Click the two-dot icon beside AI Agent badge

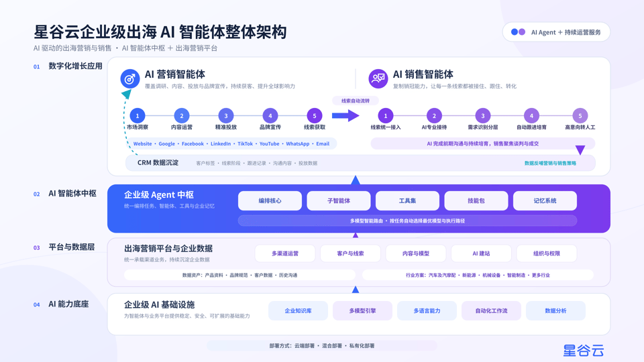518,32
